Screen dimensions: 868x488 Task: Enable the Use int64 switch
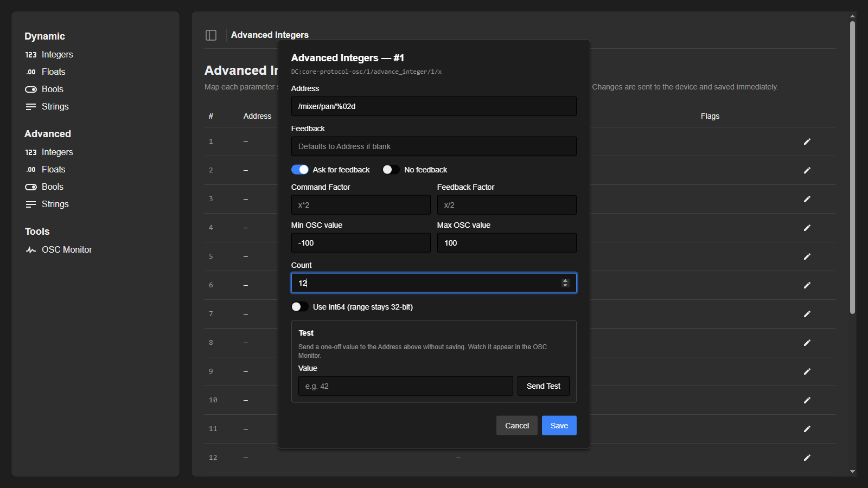click(x=300, y=307)
